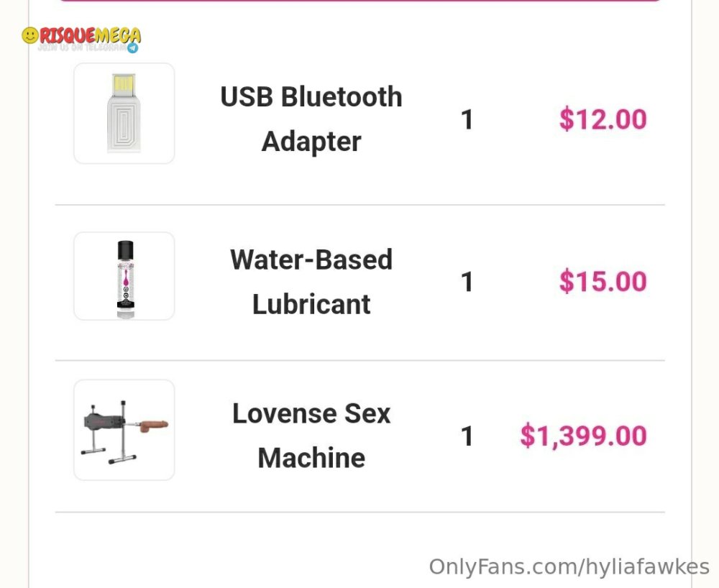Click the $12.00 price
The image size is (719, 588).
[603, 119]
